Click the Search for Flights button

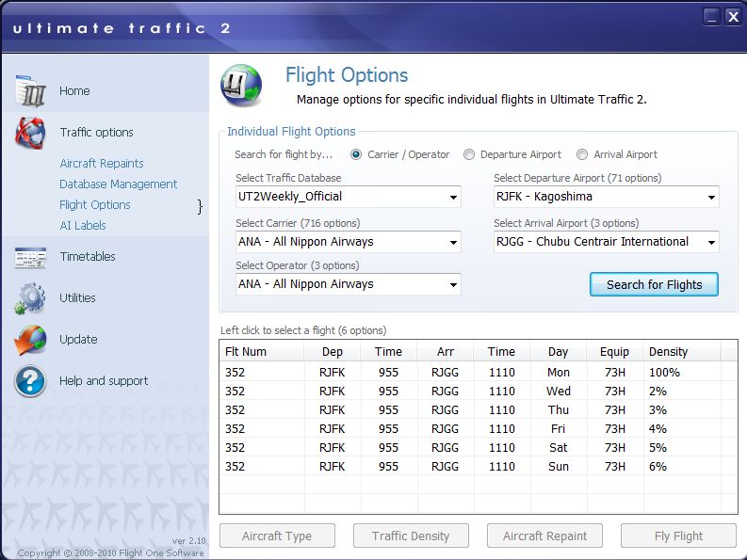654,284
